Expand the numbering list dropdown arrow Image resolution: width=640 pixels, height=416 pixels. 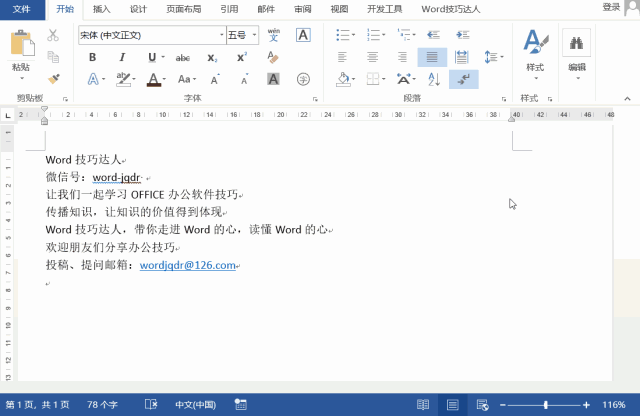[383, 35]
